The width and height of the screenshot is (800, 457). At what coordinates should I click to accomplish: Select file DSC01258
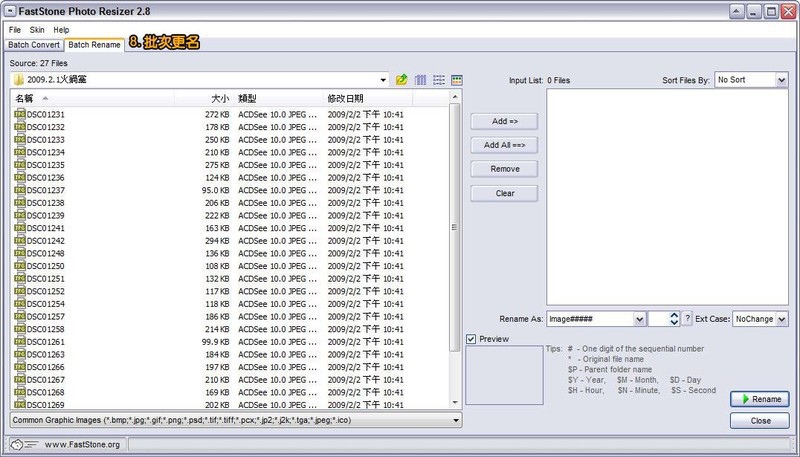pyautogui.click(x=45, y=329)
